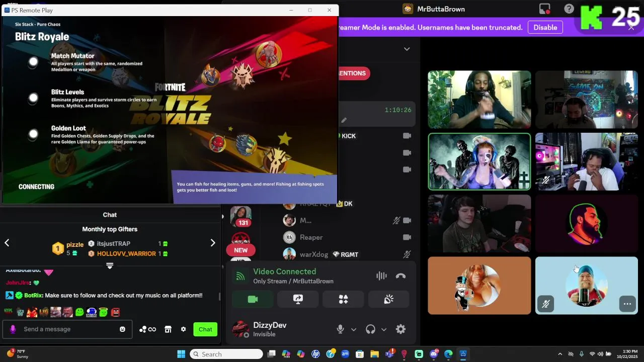Viewport: 644px width, 362px height.
Task: Select the Match Mutator radio dot
Action: click(33, 62)
